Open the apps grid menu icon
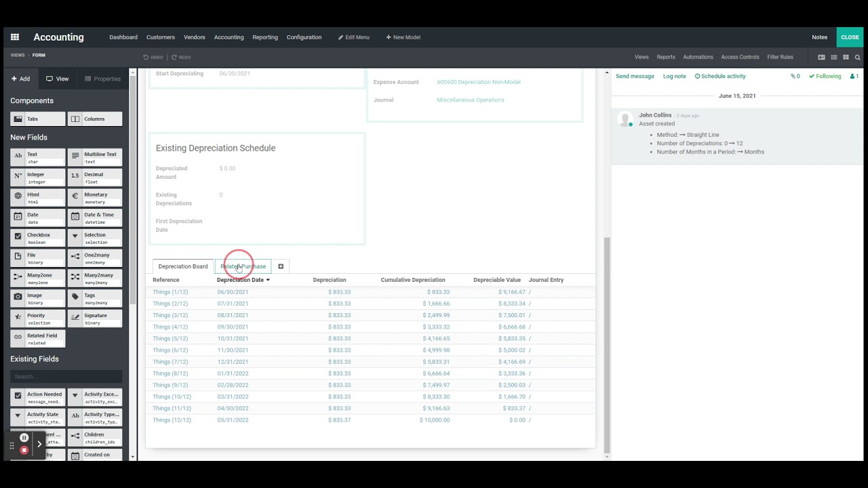The image size is (868, 488). pos(15,37)
